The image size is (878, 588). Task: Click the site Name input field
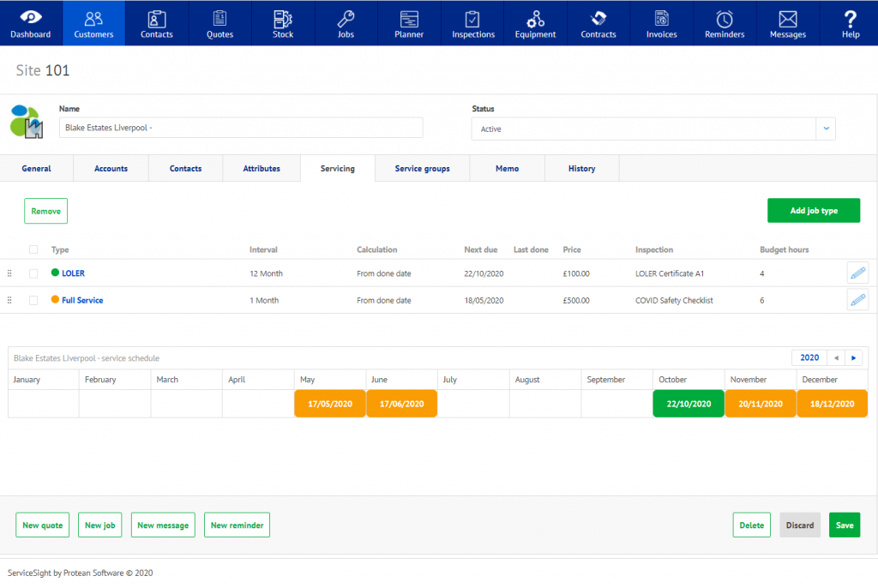[240, 127]
